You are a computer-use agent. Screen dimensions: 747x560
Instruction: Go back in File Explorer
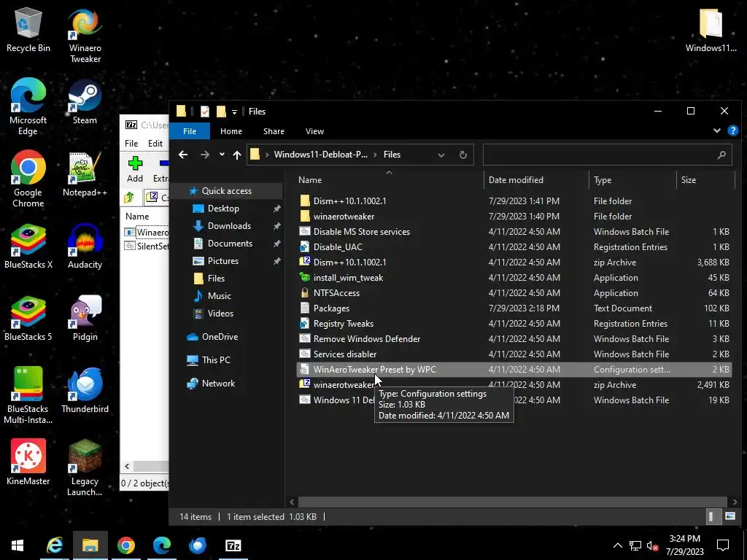(183, 155)
